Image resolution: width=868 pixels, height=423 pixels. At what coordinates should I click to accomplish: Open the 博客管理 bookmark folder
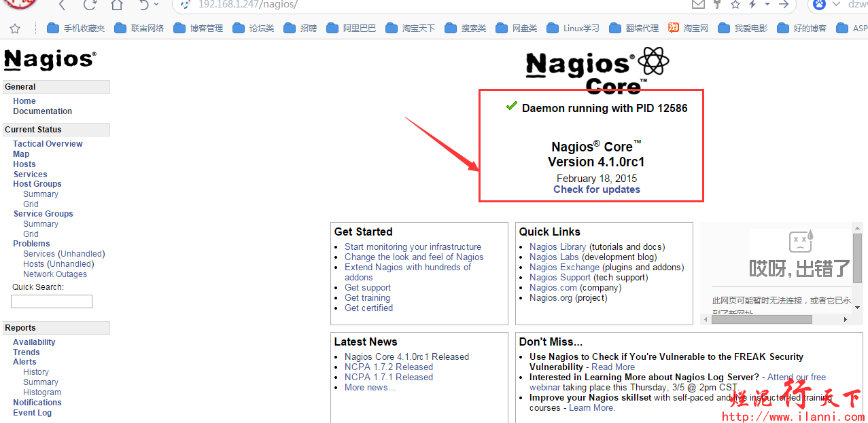pos(198,29)
